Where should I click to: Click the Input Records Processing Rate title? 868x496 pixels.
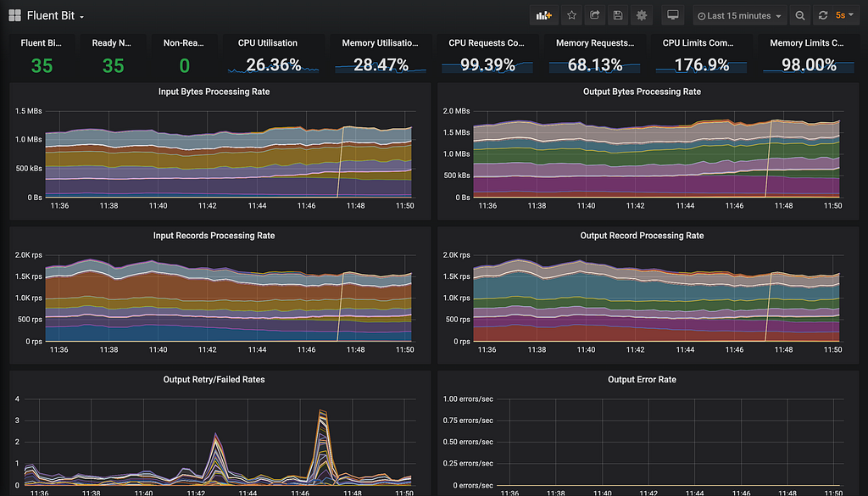click(214, 236)
